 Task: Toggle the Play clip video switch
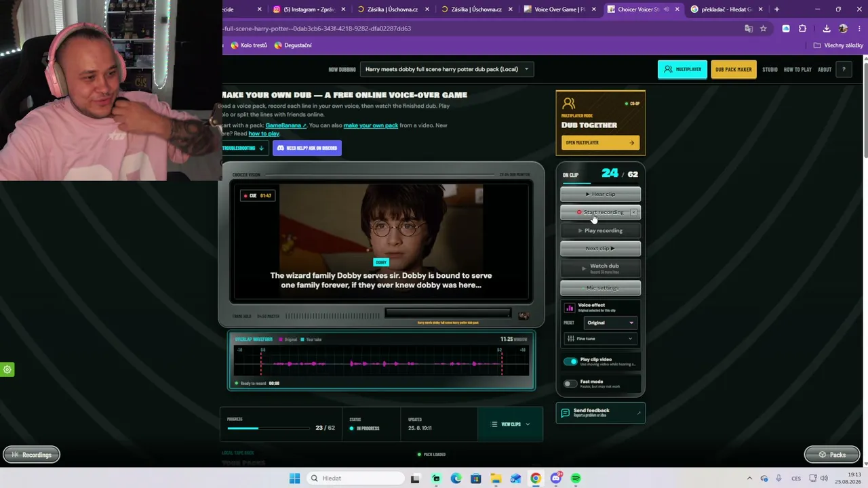570,361
